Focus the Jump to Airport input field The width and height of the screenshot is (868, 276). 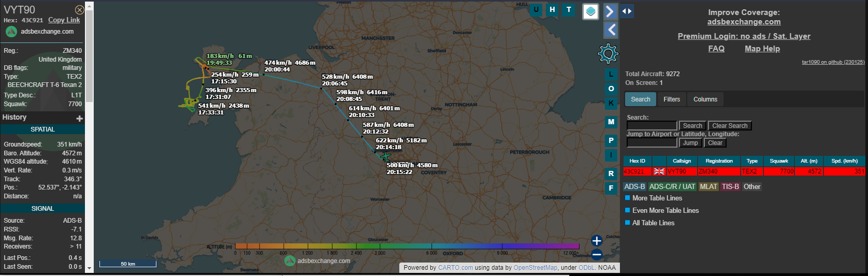coord(652,143)
